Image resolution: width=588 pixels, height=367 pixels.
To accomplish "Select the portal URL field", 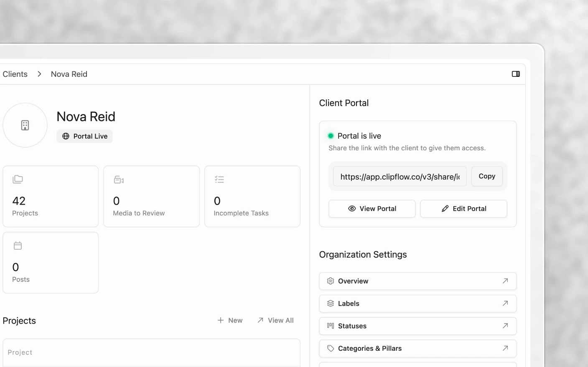I will pyautogui.click(x=400, y=177).
